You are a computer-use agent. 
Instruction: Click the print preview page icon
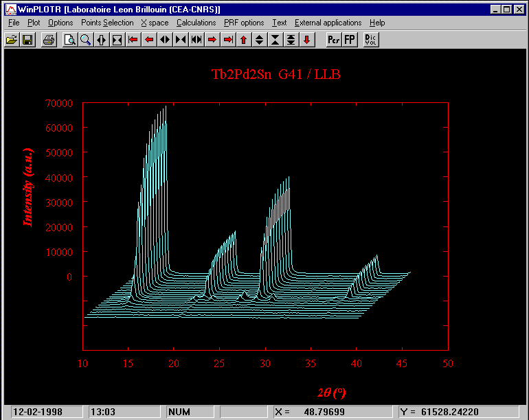(x=69, y=40)
